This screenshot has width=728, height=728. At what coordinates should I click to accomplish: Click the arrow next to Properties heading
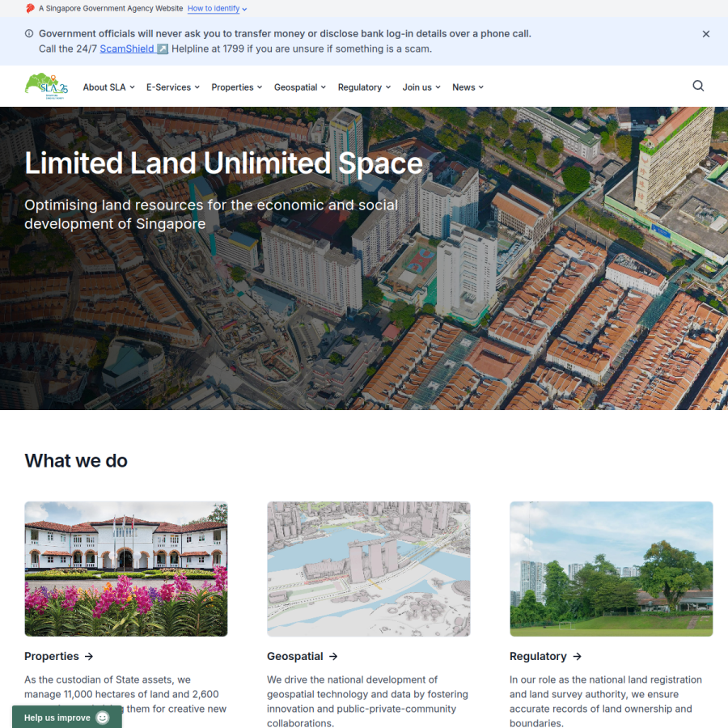pyautogui.click(x=89, y=656)
